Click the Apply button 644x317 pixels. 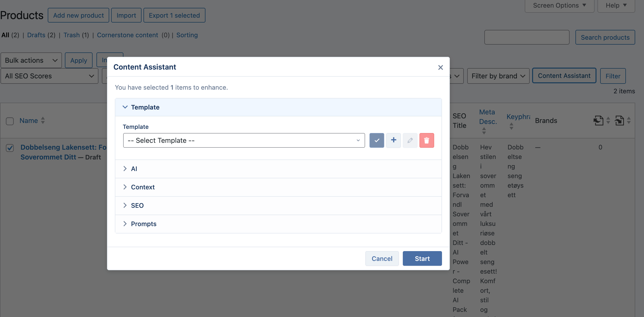point(79,60)
